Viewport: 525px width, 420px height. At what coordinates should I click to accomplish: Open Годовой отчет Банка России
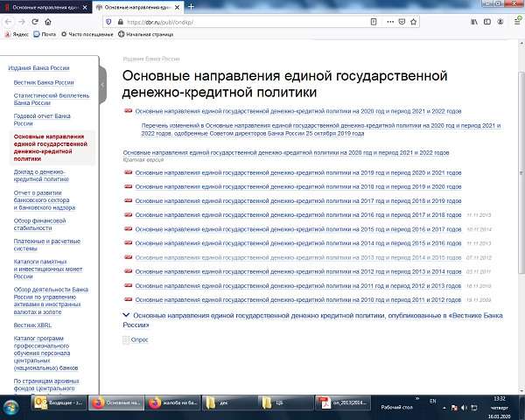[42, 120]
